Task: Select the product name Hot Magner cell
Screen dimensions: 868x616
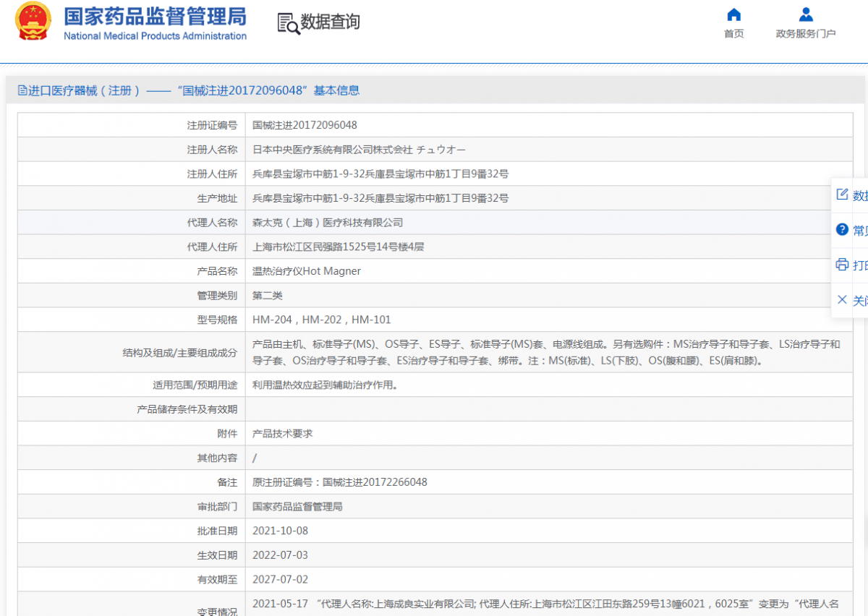Action: pos(306,271)
